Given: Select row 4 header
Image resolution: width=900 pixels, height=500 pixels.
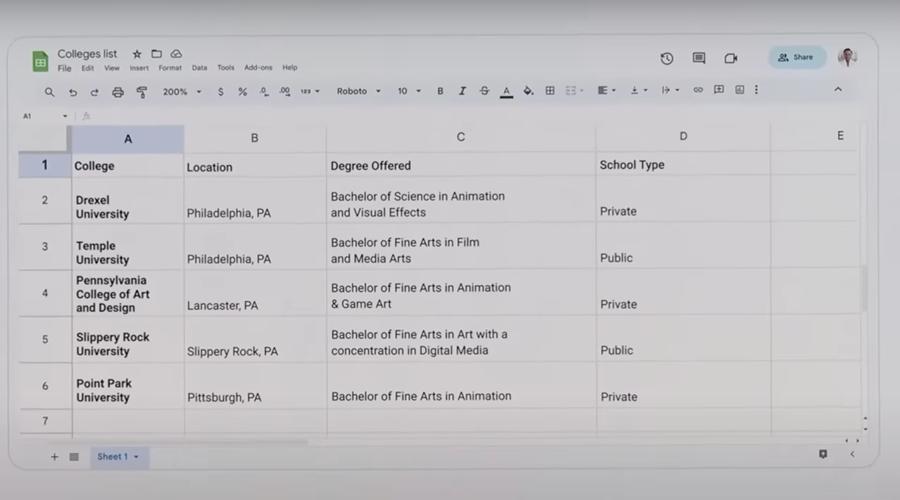Looking at the screenshot, I should click(45, 293).
